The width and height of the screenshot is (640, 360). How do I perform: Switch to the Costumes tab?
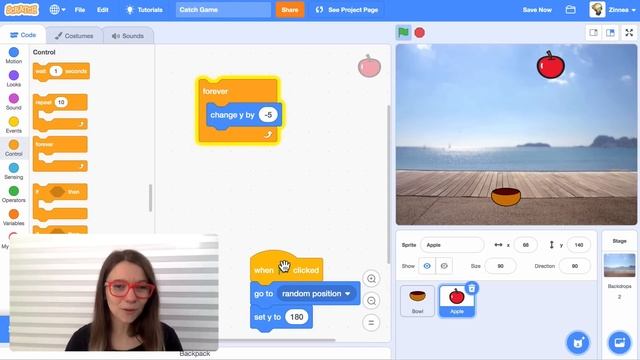74,36
